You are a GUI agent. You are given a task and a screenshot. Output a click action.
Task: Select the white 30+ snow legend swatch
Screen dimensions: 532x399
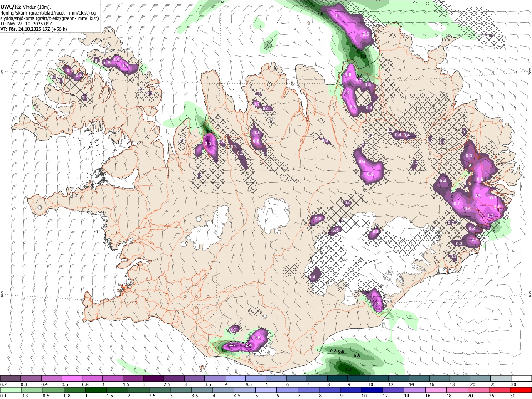521,379
